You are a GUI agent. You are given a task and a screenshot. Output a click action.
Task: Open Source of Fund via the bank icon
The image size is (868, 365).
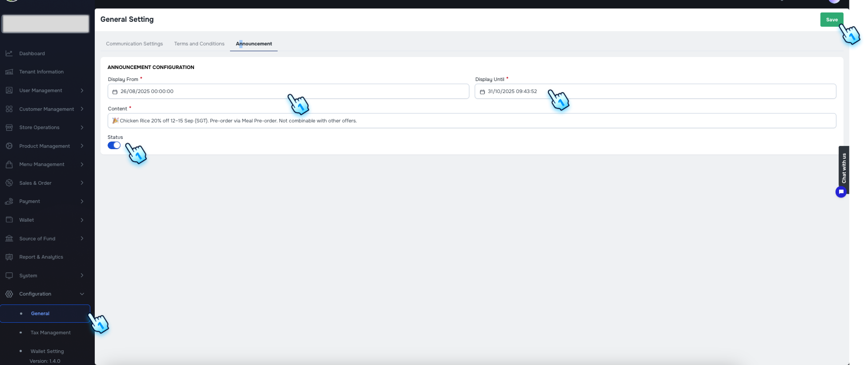point(9,238)
